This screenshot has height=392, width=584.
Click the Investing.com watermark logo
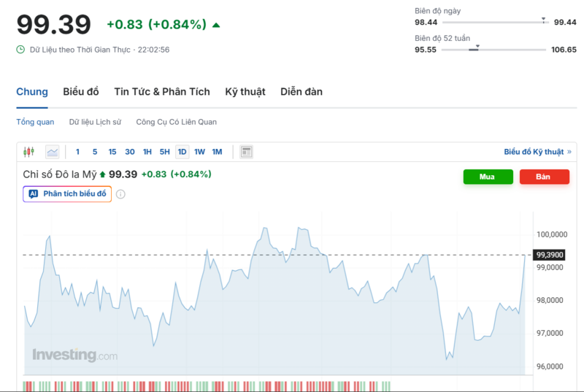74,356
